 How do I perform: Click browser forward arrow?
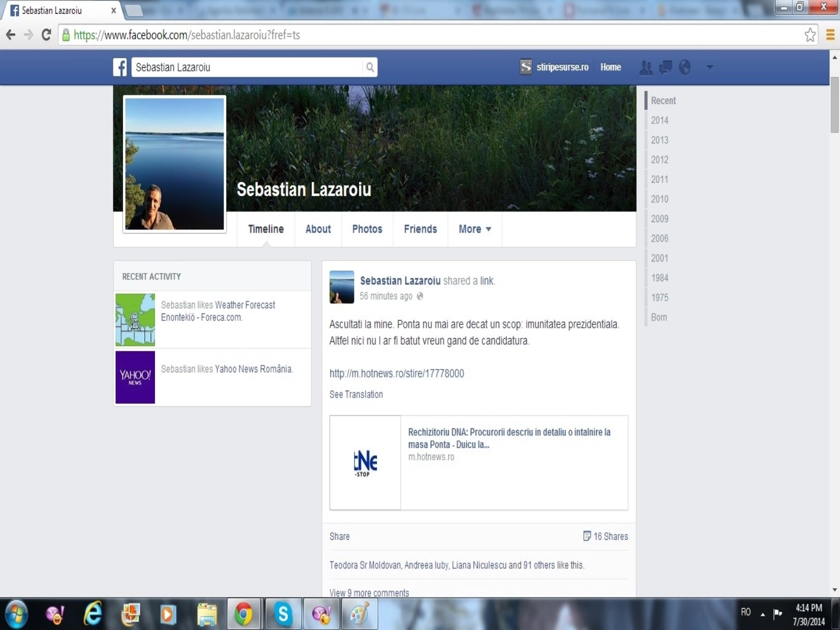(28, 35)
